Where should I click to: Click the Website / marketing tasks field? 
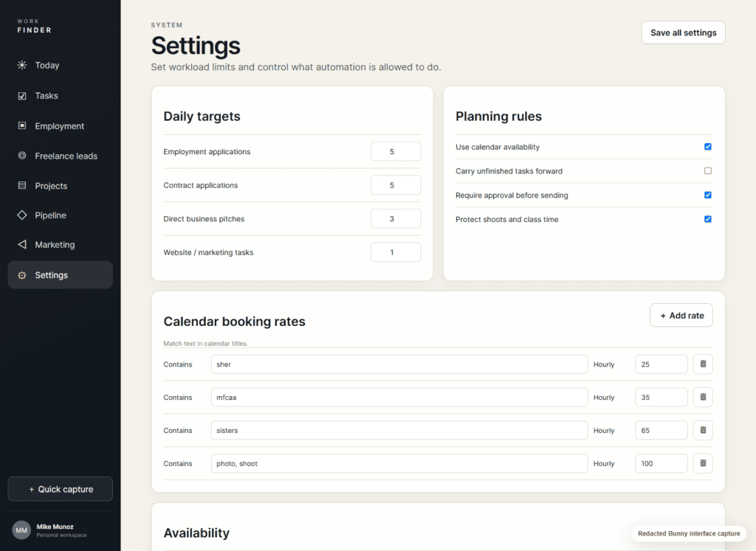point(396,252)
